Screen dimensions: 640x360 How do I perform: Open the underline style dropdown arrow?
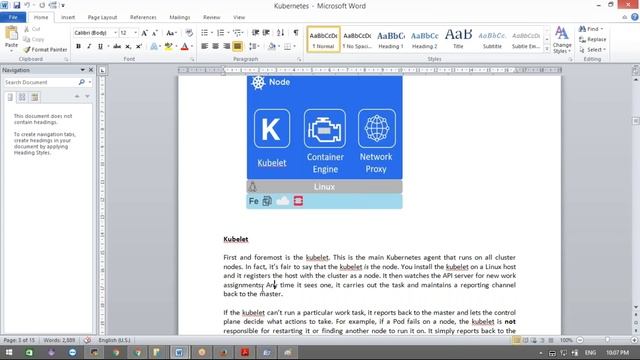click(108, 47)
